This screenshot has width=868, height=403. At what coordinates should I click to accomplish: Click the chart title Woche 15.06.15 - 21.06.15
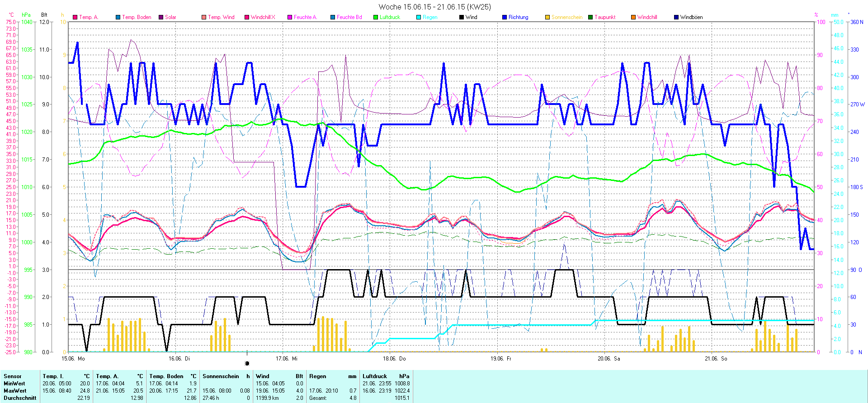pos(434,7)
